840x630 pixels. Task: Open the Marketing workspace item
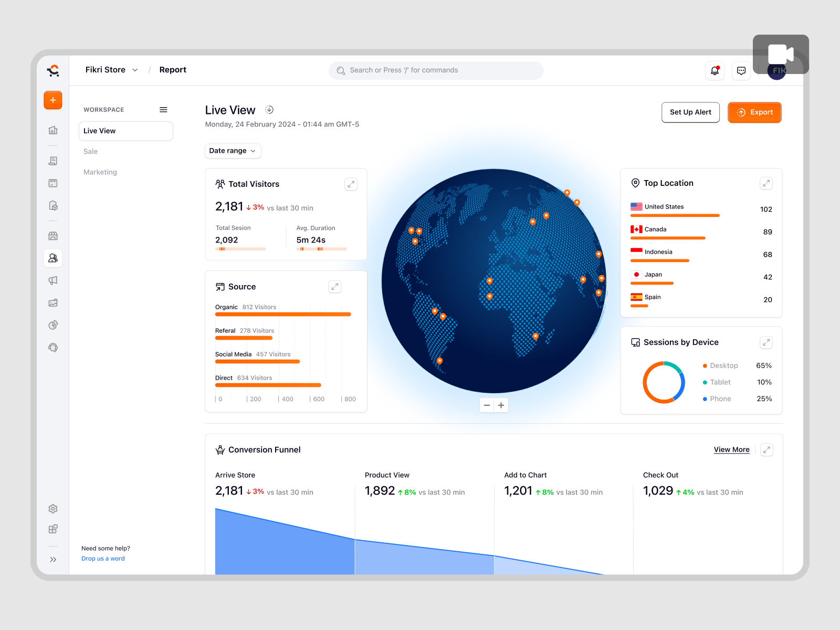click(100, 172)
